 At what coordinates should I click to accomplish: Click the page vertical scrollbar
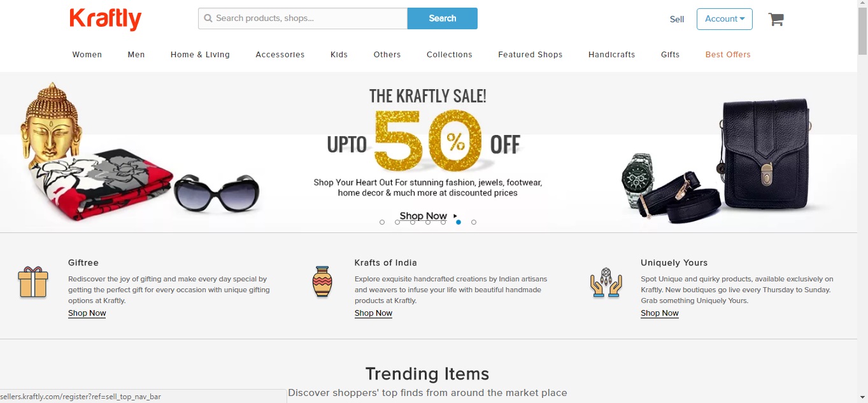pos(862,201)
